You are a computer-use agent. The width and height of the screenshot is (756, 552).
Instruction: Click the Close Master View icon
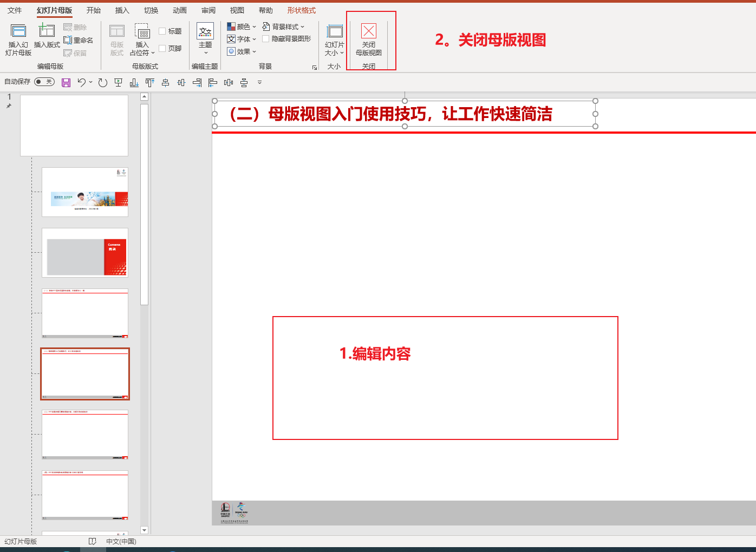(x=369, y=31)
